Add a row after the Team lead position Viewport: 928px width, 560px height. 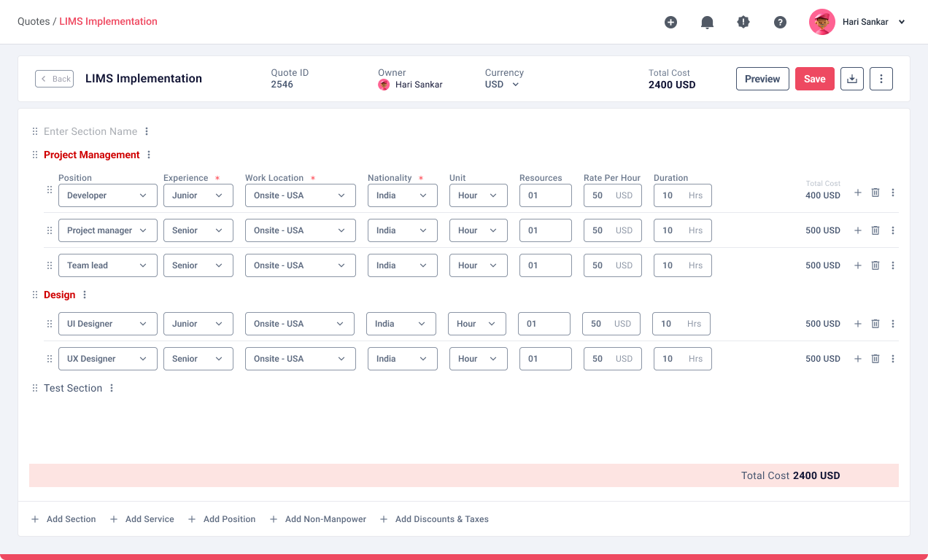(858, 265)
